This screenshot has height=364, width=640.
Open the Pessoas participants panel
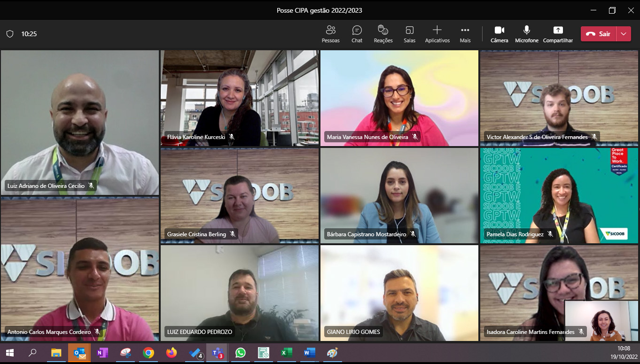pos(330,34)
